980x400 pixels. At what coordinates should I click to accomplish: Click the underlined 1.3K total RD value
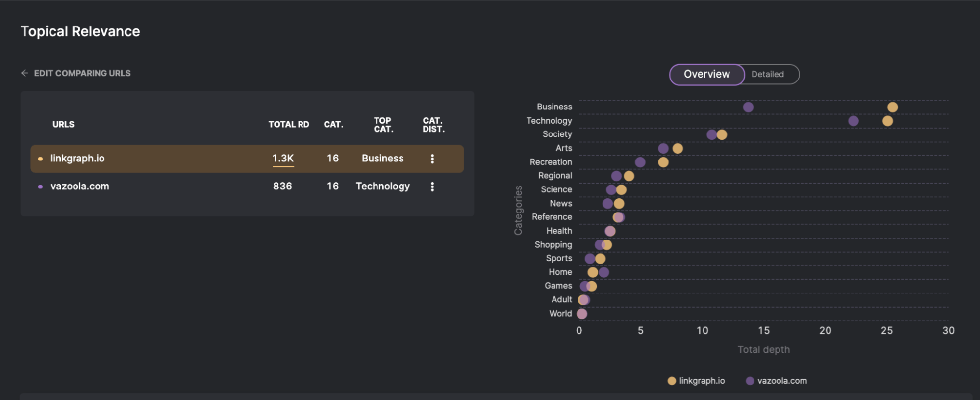pyautogui.click(x=283, y=159)
